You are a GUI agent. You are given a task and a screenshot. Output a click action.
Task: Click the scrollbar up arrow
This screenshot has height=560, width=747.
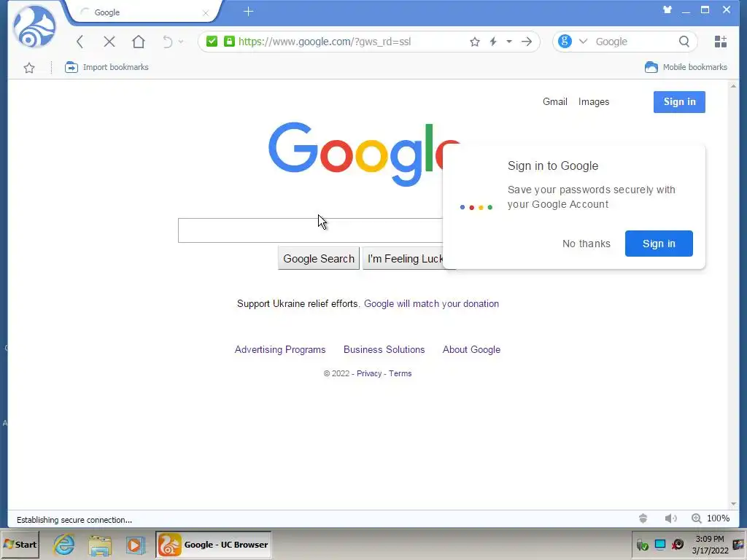(733, 86)
